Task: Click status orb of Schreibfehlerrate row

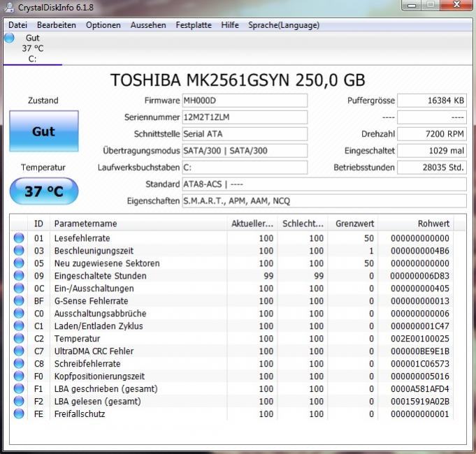Action: 19,364
